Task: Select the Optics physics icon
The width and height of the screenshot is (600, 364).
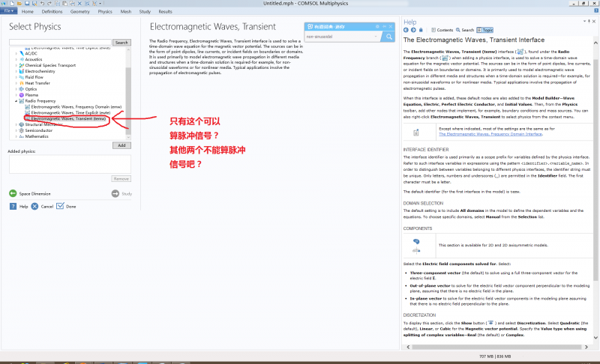Action: (22, 89)
